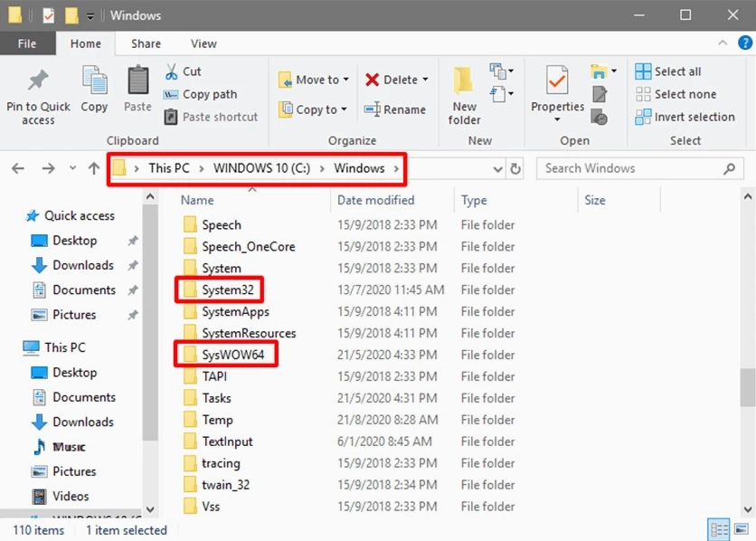Image resolution: width=756 pixels, height=541 pixels.
Task: Click This PC in the address bar
Action: click(169, 168)
